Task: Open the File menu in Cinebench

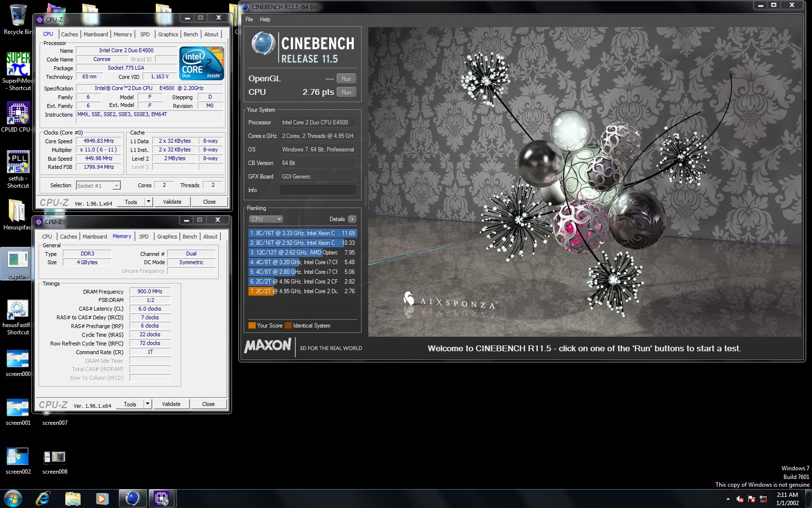Action: (249, 19)
